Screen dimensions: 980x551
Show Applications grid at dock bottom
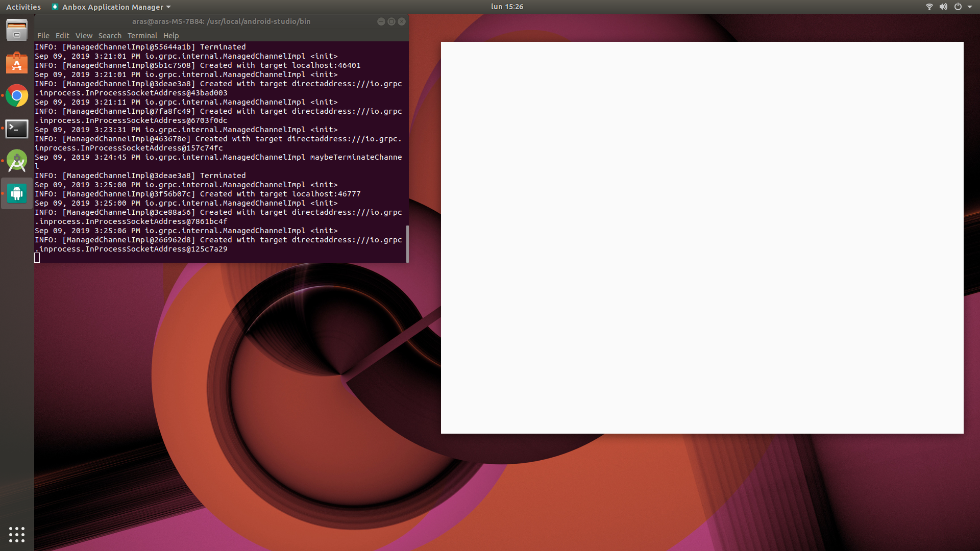click(17, 534)
